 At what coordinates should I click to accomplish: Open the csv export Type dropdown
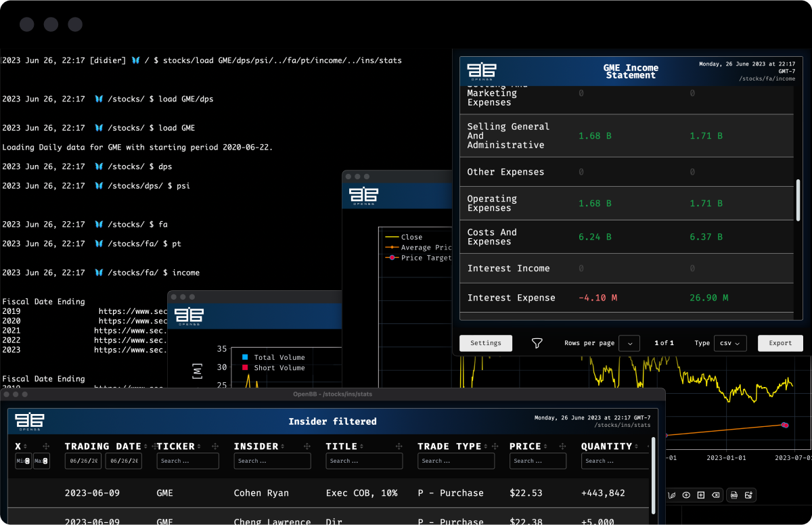pyautogui.click(x=729, y=343)
